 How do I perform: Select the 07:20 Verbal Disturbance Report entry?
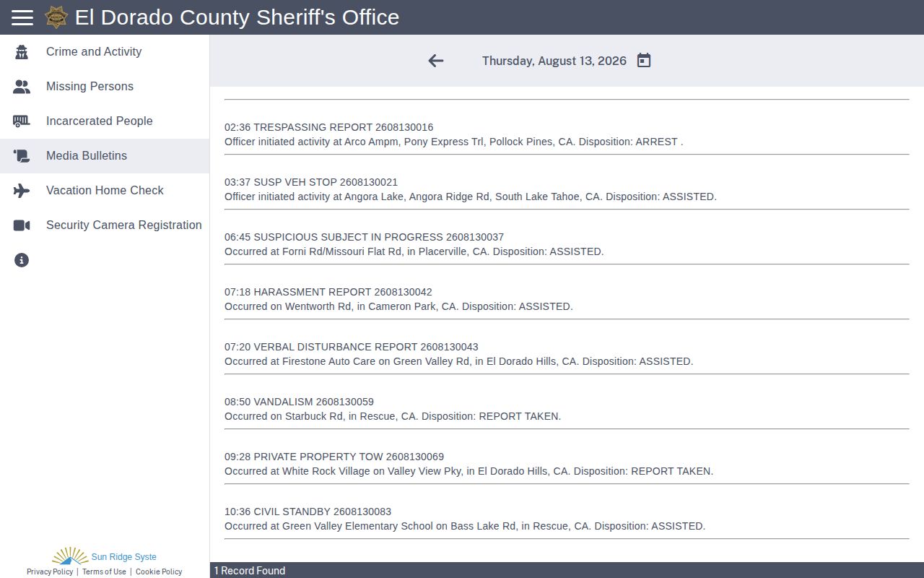tap(352, 347)
